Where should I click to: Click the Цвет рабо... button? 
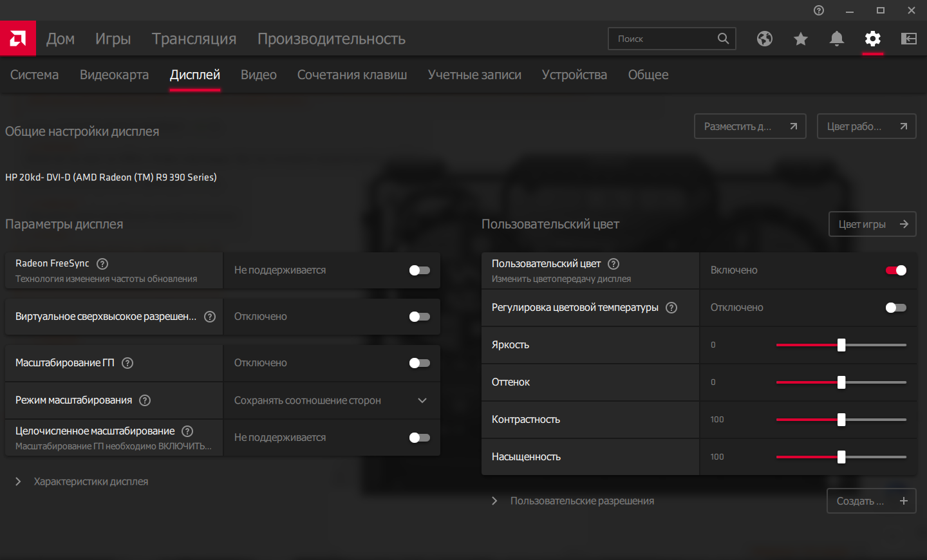[x=866, y=126]
